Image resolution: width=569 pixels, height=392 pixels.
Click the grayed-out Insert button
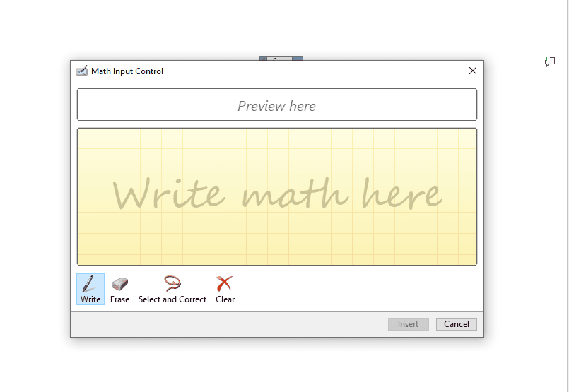tap(409, 323)
